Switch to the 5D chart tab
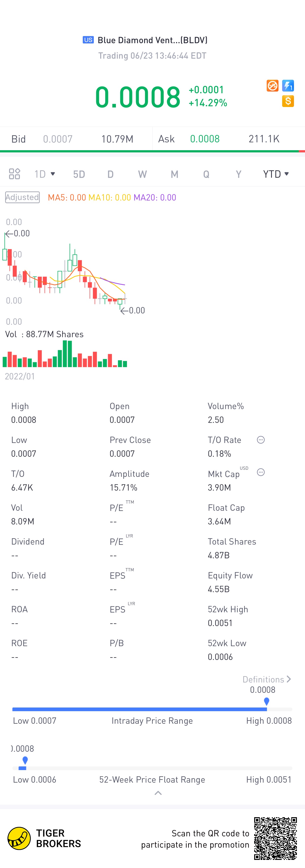 79,174
